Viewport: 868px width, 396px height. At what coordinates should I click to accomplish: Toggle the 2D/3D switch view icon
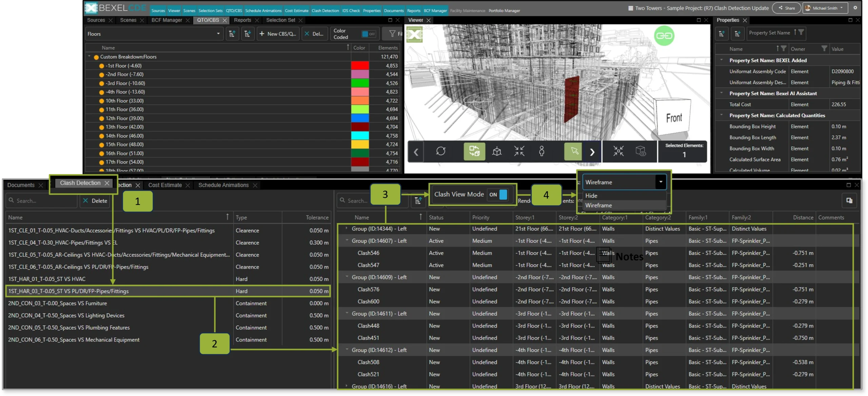474,151
